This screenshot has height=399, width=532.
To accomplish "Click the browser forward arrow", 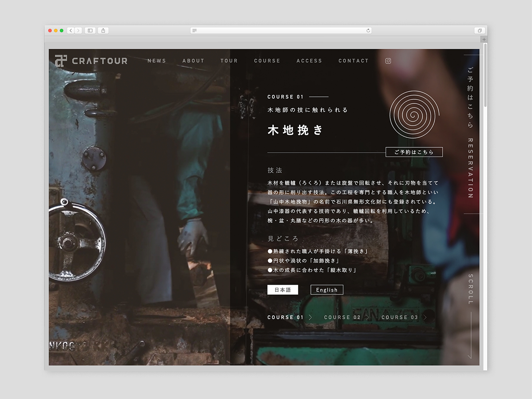I will (x=78, y=31).
